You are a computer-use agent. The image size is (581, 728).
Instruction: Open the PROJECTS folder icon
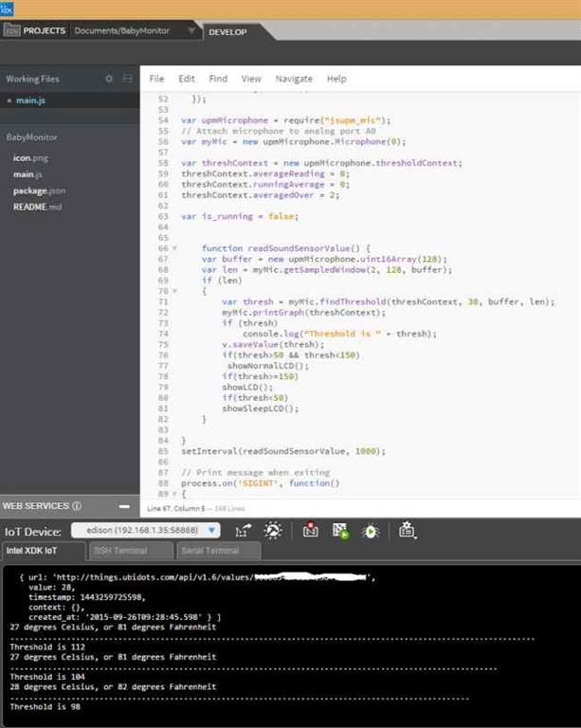[x=12, y=30]
